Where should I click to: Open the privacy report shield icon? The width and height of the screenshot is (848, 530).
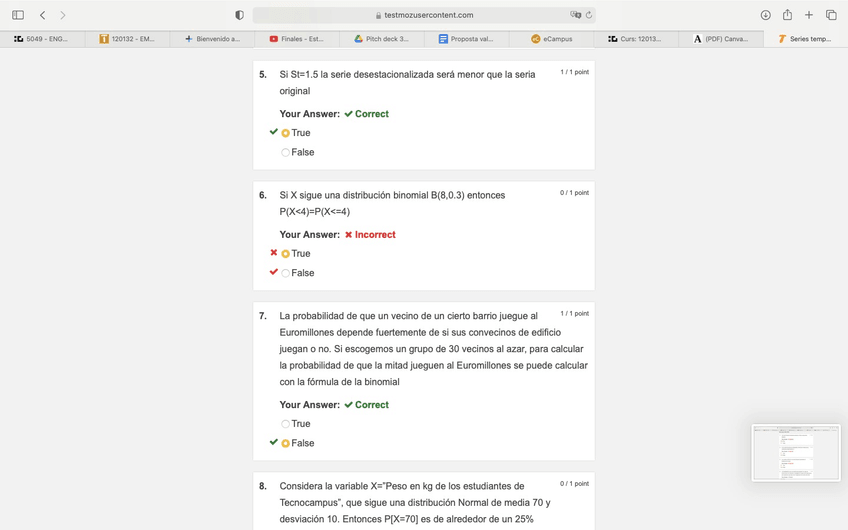click(239, 15)
